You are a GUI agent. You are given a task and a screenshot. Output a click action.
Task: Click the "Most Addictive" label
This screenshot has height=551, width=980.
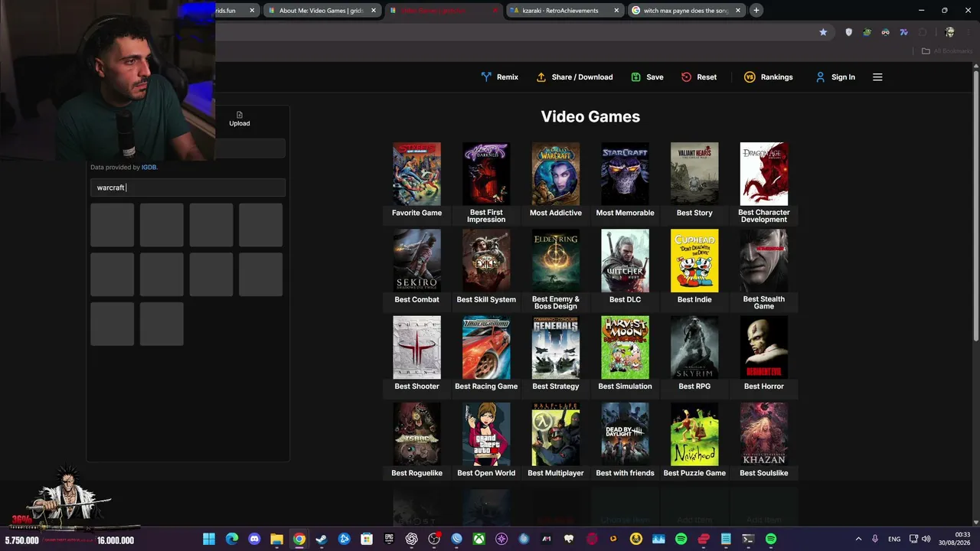[556, 213]
